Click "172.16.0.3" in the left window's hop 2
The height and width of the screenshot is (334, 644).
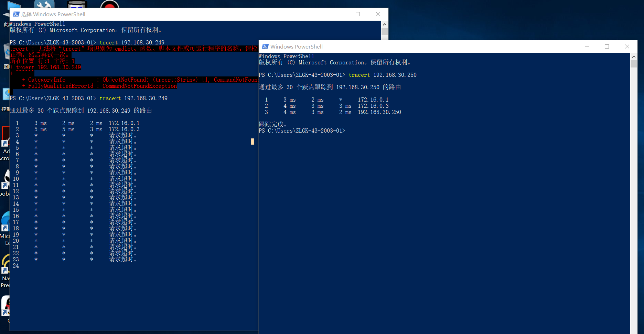pos(124,129)
